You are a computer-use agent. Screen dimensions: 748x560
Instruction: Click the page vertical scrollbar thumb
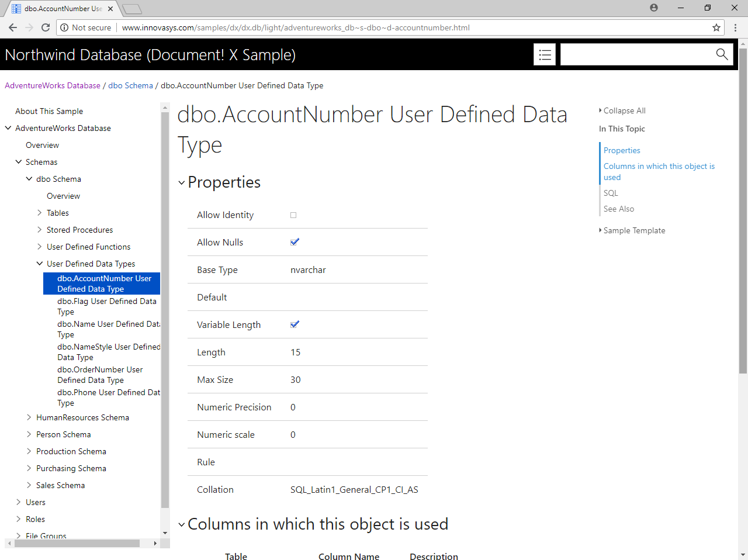click(743, 210)
